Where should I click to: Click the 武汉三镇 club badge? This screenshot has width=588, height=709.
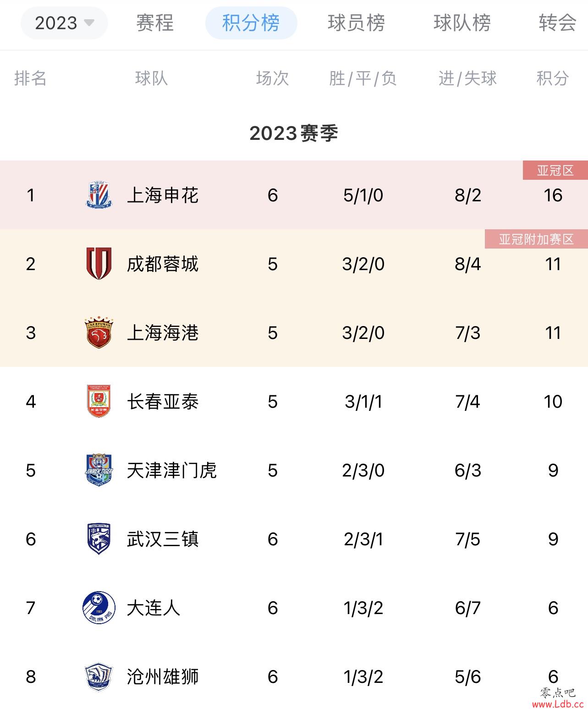[99, 539]
